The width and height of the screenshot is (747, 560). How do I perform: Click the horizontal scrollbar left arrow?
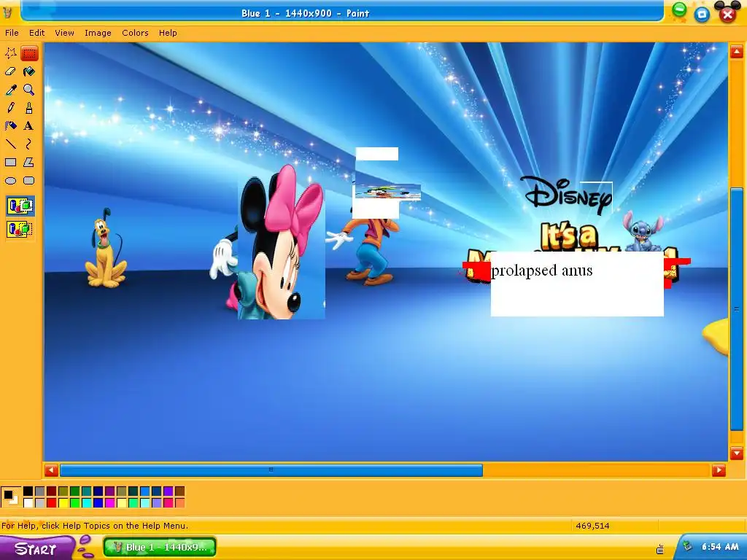click(x=51, y=470)
